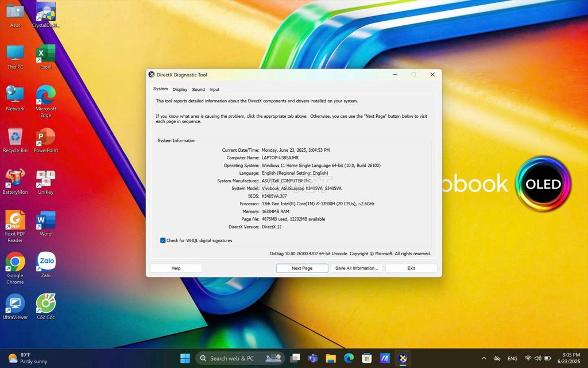Image resolution: width=588 pixels, height=368 pixels.
Task: Open Edge browser from the taskbar
Action: click(349, 358)
